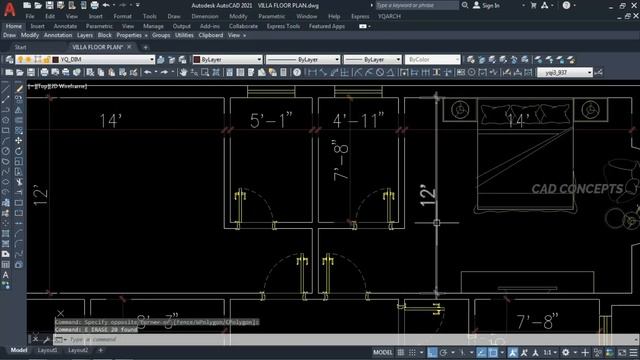Select the Rotate tool in Modify toolbar
The height and width of the screenshot is (360, 640).
19,151
